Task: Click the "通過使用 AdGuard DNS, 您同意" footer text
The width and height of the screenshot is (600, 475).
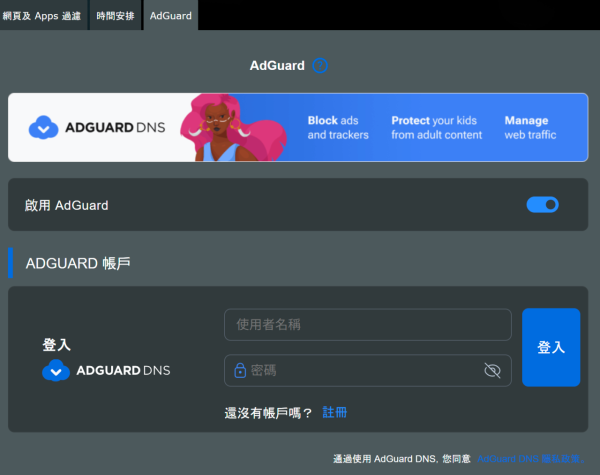Action: pyautogui.click(x=402, y=459)
